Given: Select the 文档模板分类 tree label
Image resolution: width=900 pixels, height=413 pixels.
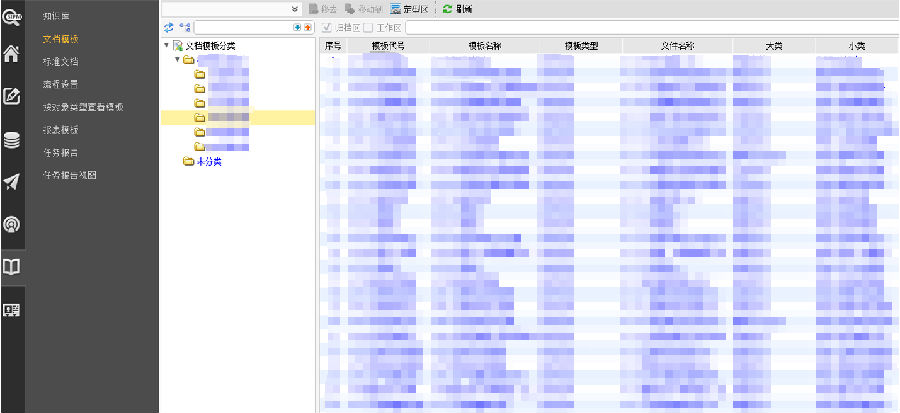Looking at the screenshot, I should (210, 46).
